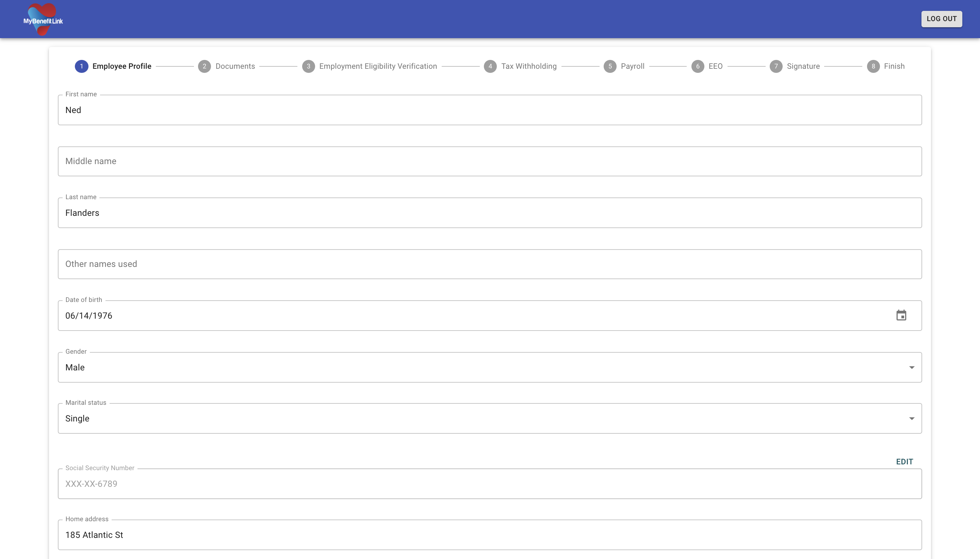Click the Documents step icon
The height and width of the screenshot is (559, 980).
click(204, 66)
